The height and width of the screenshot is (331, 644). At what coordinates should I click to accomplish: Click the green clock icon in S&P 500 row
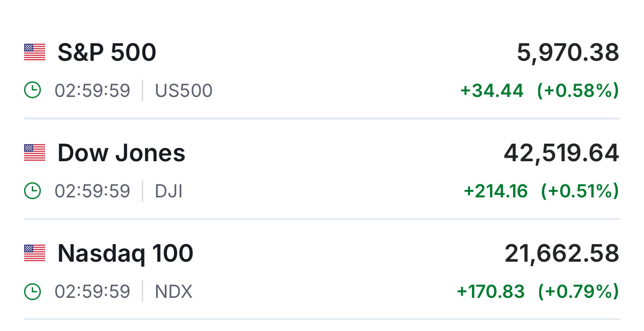(33, 90)
